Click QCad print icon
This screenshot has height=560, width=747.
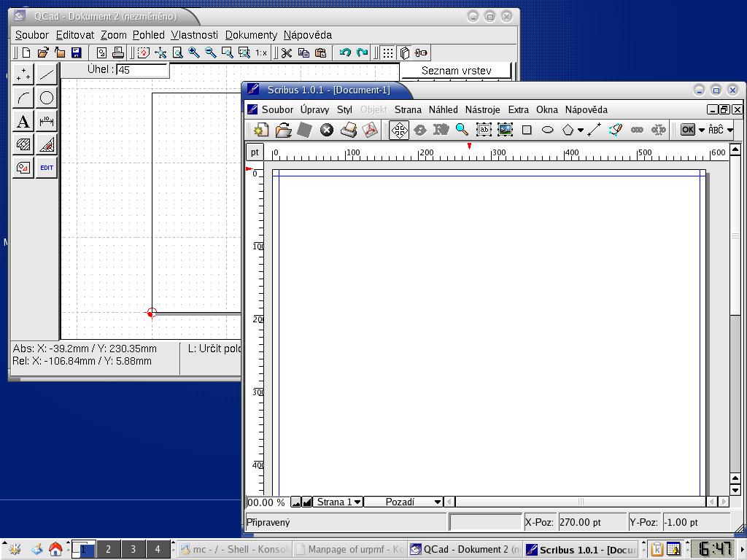pos(117,52)
